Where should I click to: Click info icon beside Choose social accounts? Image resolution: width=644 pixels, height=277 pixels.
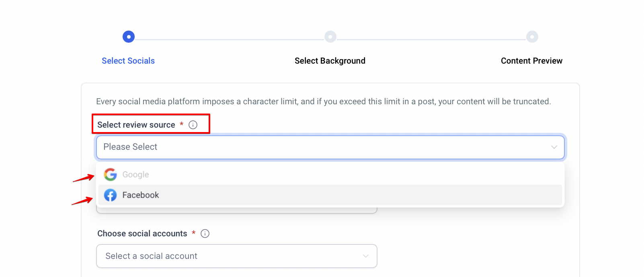point(205,234)
